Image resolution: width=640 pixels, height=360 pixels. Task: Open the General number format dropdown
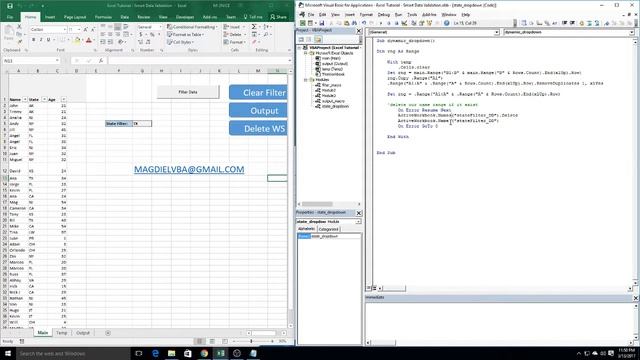click(x=160, y=27)
